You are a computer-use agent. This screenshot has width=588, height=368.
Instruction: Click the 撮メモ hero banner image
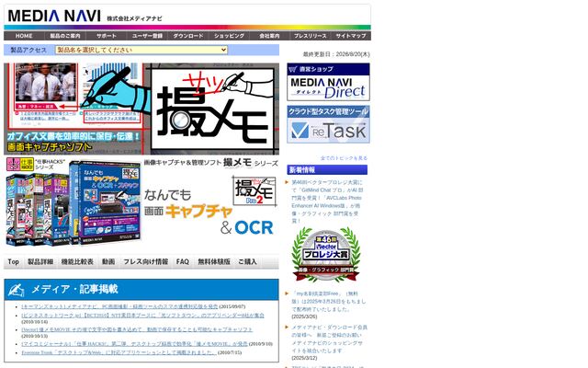click(141, 109)
